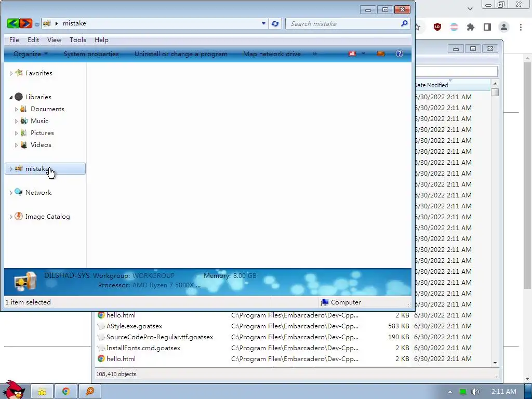
Task: Click the green tray icon
Action: point(462,392)
